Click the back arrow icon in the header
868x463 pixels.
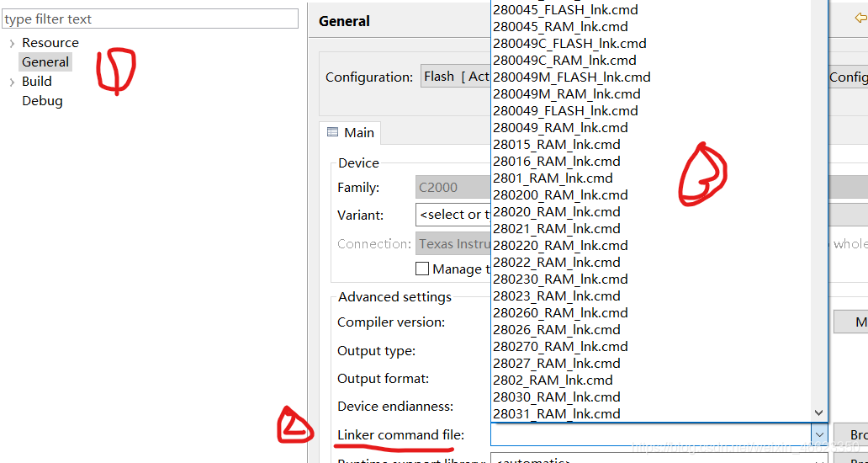point(860,19)
